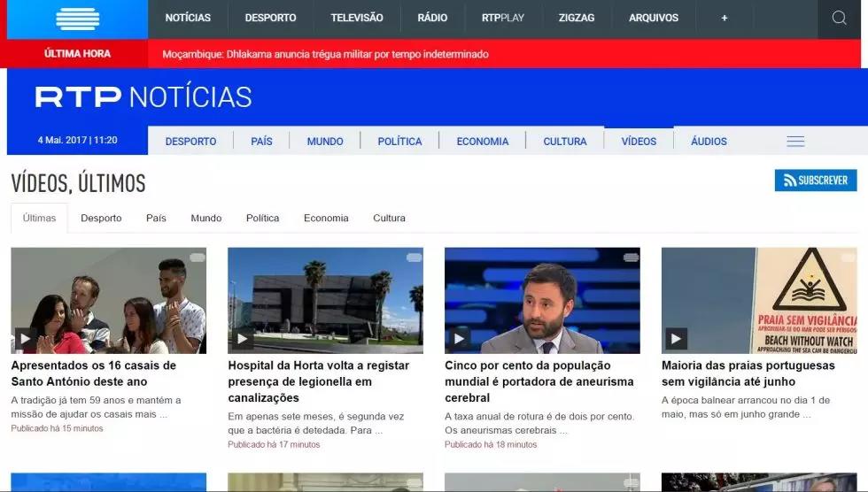868x492 pixels.
Task: Play the Santo António couples video
Action: coord(25,338)
